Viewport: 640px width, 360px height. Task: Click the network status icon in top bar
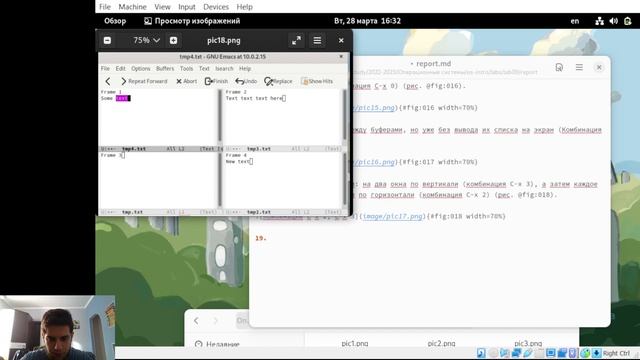click(x=599, y=21)
